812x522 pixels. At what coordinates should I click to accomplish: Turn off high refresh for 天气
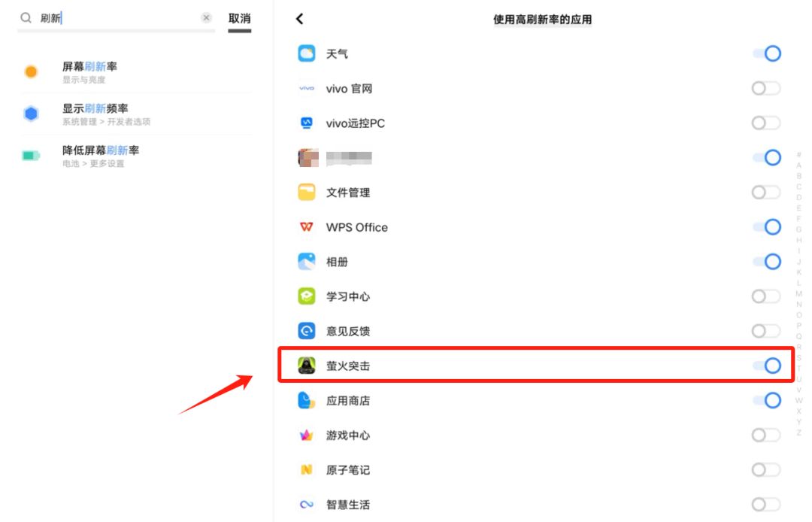coord(767,53)
